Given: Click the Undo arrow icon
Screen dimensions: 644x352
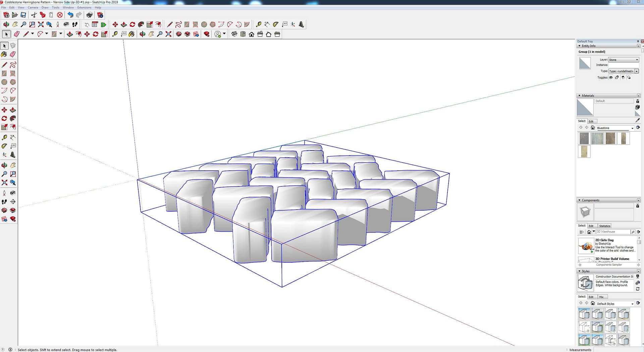Looking at the screenshot, I should coord(70,15).
